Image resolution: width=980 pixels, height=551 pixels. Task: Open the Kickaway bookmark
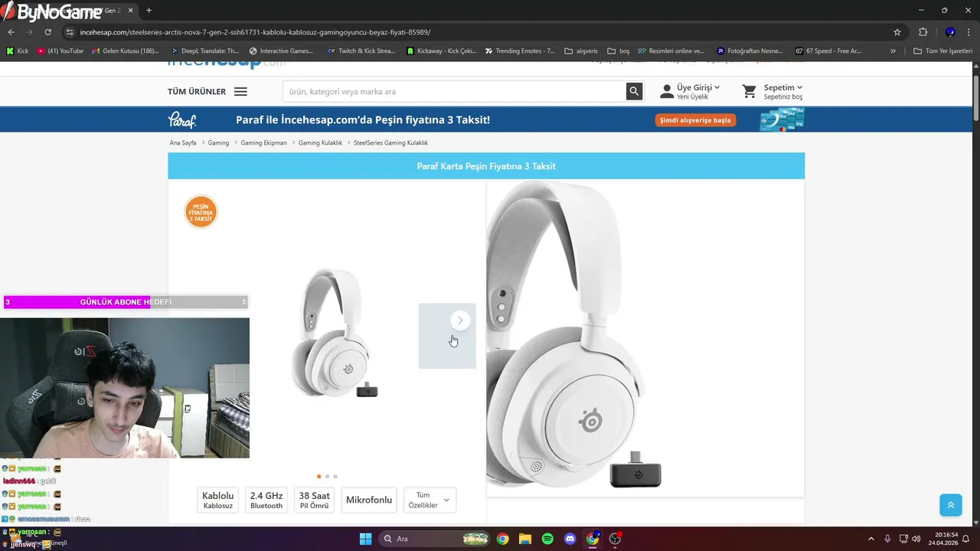tap(441, 51)
